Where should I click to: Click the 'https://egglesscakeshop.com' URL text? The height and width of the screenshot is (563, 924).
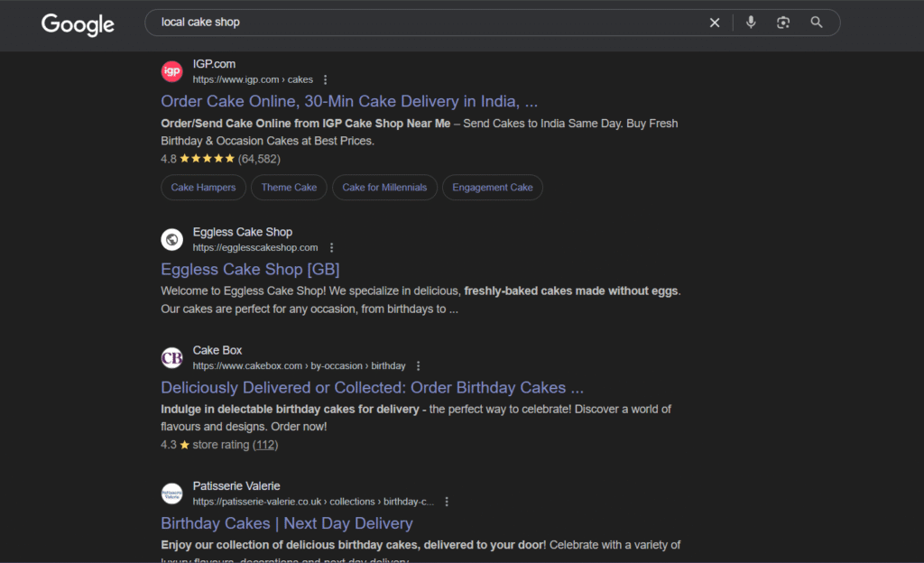tap(255, 248)
